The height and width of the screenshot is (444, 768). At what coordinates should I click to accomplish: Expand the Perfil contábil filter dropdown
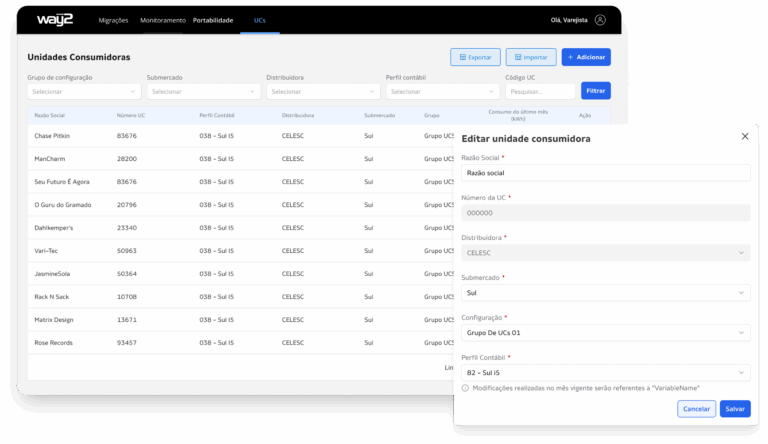(x=441, y=91)
